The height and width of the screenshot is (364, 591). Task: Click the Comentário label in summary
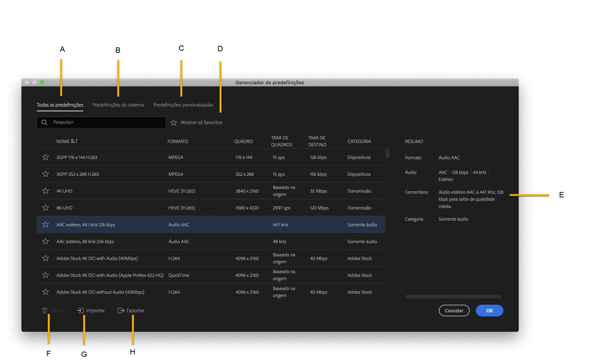pos(417,192)
